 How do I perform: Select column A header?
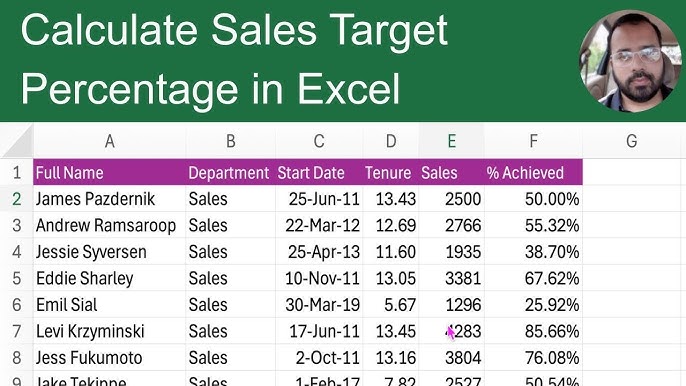[110, 141]
